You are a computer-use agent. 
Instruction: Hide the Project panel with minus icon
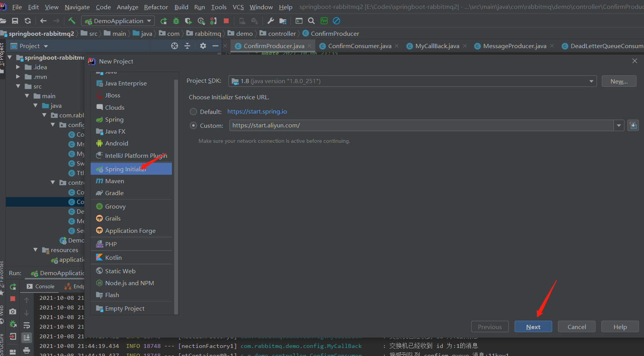click(215, 46)
